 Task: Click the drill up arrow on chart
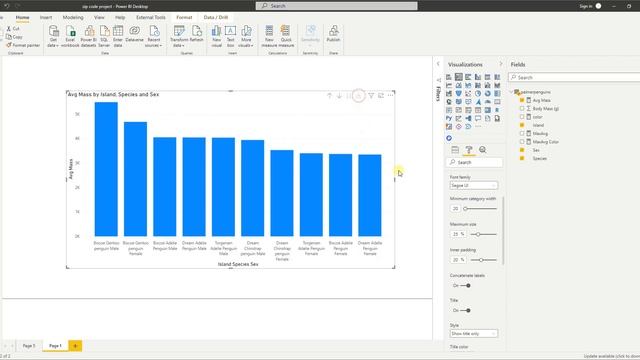coord(329,96)
